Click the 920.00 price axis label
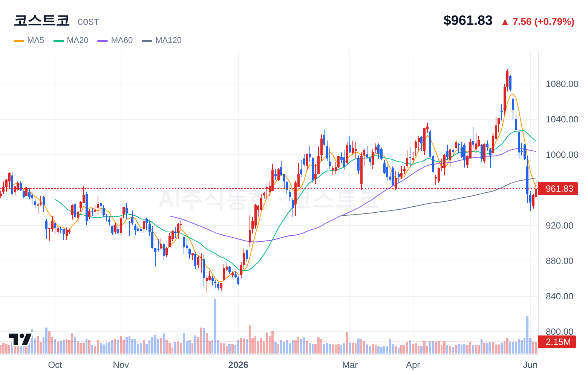Screen dimensions: 588x375 tap(559, 226)
